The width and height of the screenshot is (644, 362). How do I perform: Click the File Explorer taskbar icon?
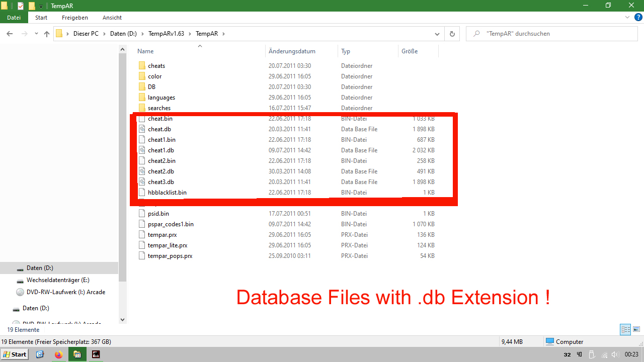point(77,354)
